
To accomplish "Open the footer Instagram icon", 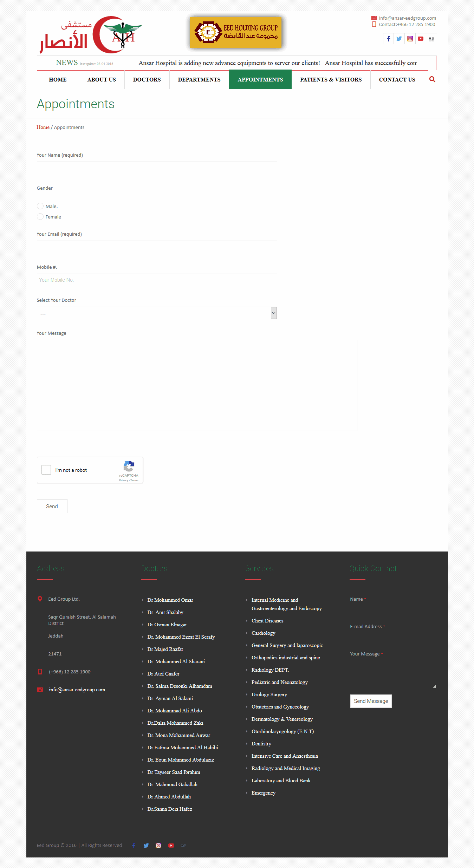I will pos(158,846).
